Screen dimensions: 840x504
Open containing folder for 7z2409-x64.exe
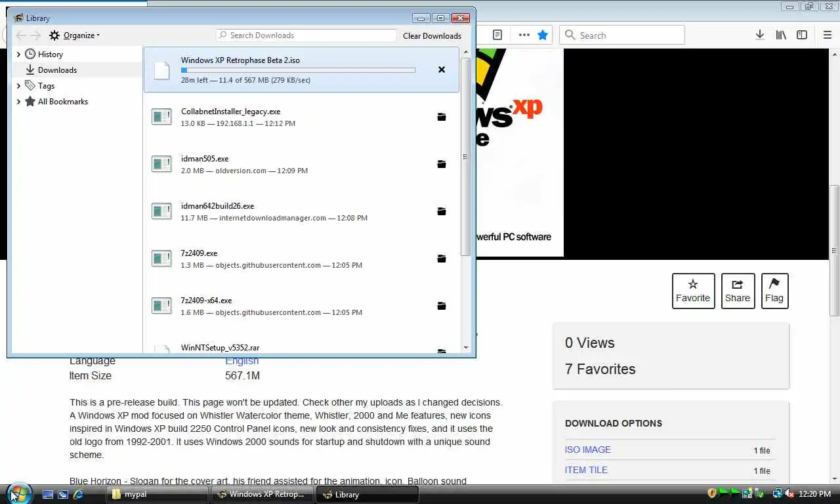click(442, 306)
